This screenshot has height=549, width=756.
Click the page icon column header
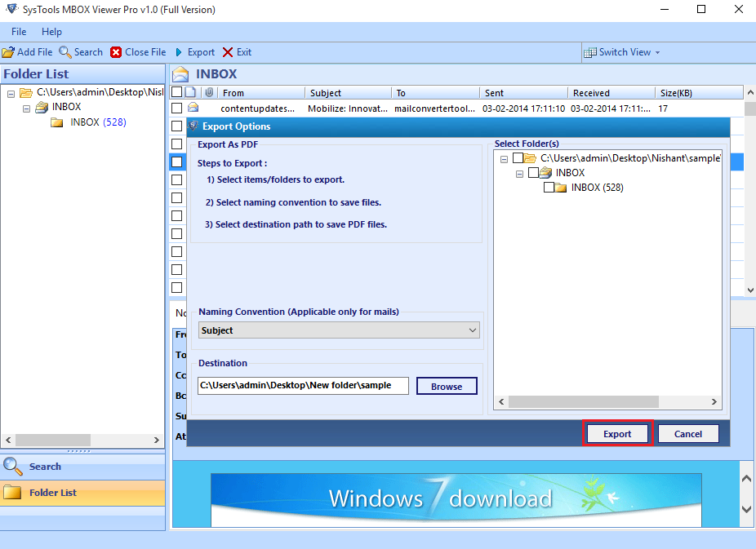190,92
